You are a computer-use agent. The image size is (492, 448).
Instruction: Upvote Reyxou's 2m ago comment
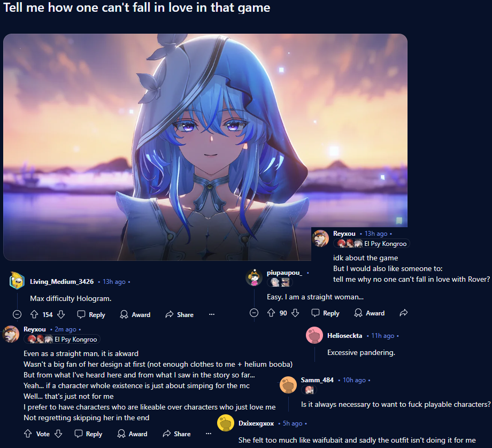[28, 434]
